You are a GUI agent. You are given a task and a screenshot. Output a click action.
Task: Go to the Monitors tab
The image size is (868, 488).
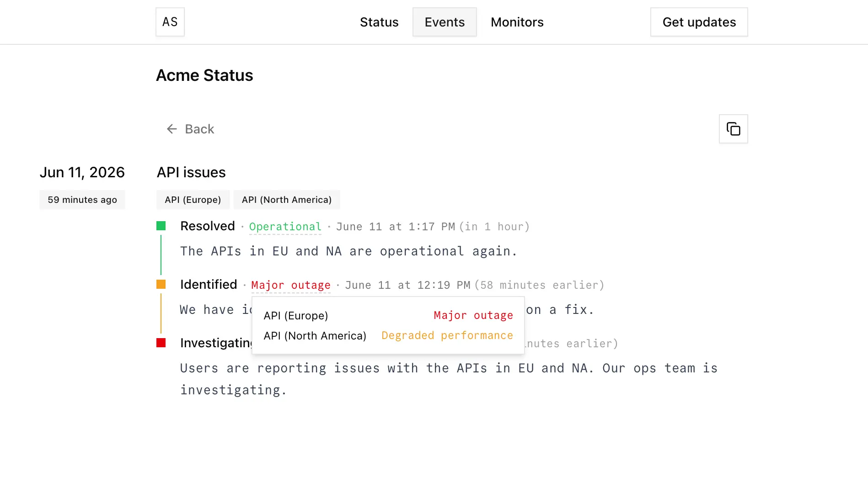tap(517, 22)
